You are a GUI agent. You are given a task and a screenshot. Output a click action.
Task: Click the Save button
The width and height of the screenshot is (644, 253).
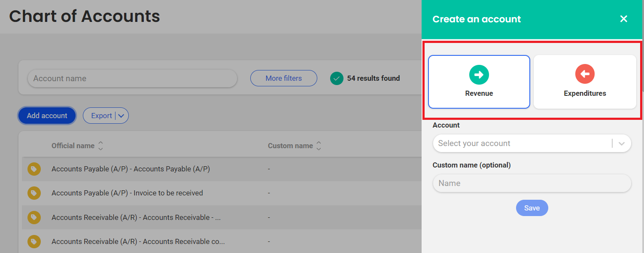532,208
